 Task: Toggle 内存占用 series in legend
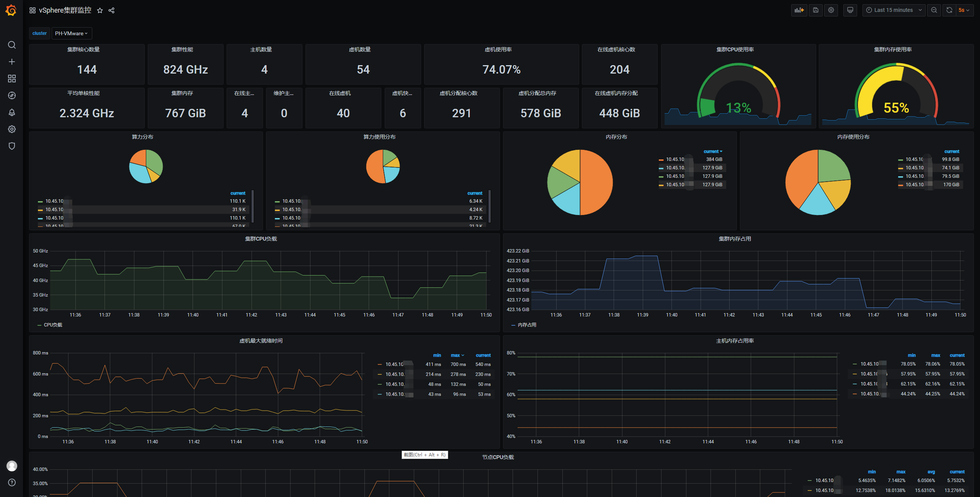click(x=527, y=325)
